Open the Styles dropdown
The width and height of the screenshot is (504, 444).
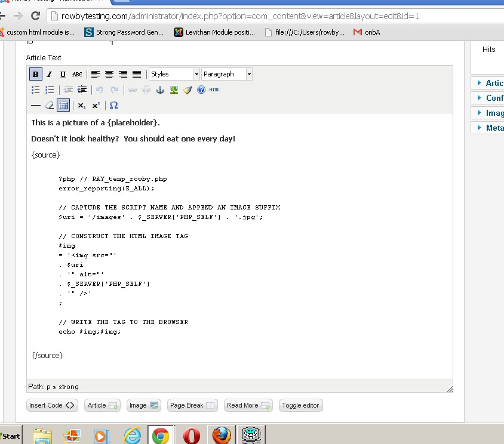coord(174,74)
